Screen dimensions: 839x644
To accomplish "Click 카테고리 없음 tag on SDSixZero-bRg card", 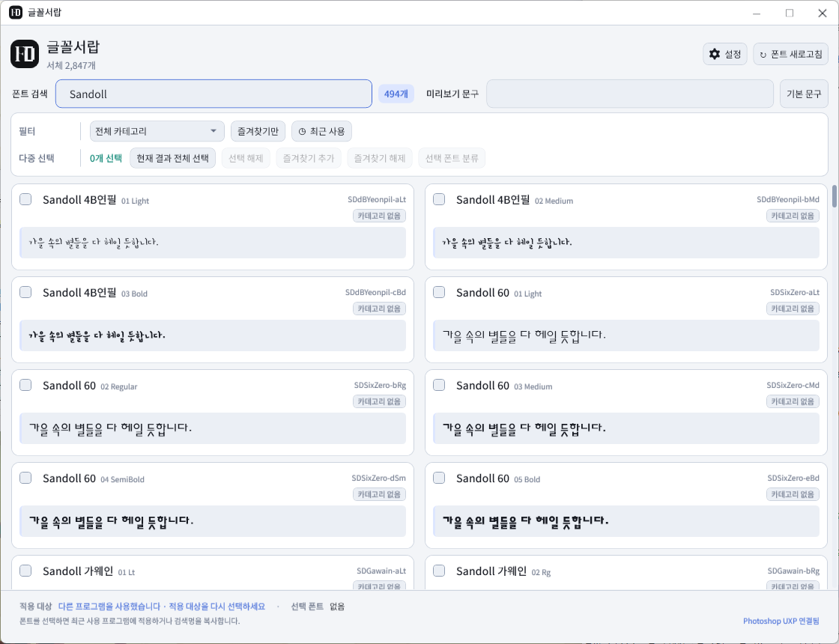I will [379, 401].
